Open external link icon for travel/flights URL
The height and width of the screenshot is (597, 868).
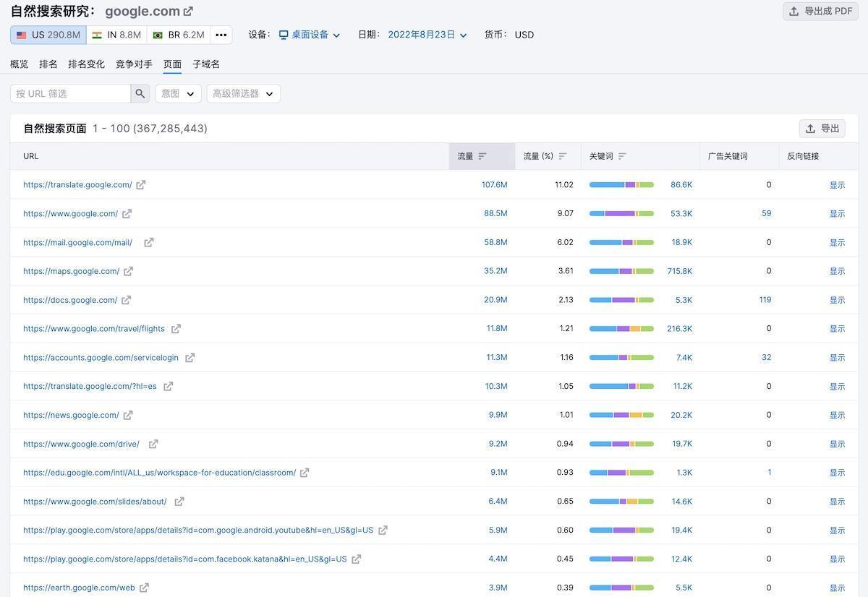pos(176,329)
